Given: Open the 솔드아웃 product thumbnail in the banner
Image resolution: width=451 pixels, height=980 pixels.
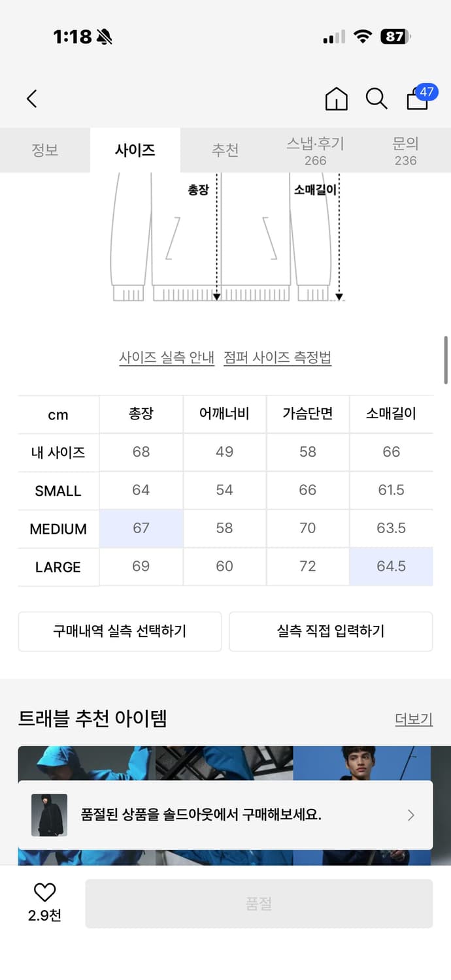Looking at the screenshot, I should pyautogui.click(x=49, y=815).
